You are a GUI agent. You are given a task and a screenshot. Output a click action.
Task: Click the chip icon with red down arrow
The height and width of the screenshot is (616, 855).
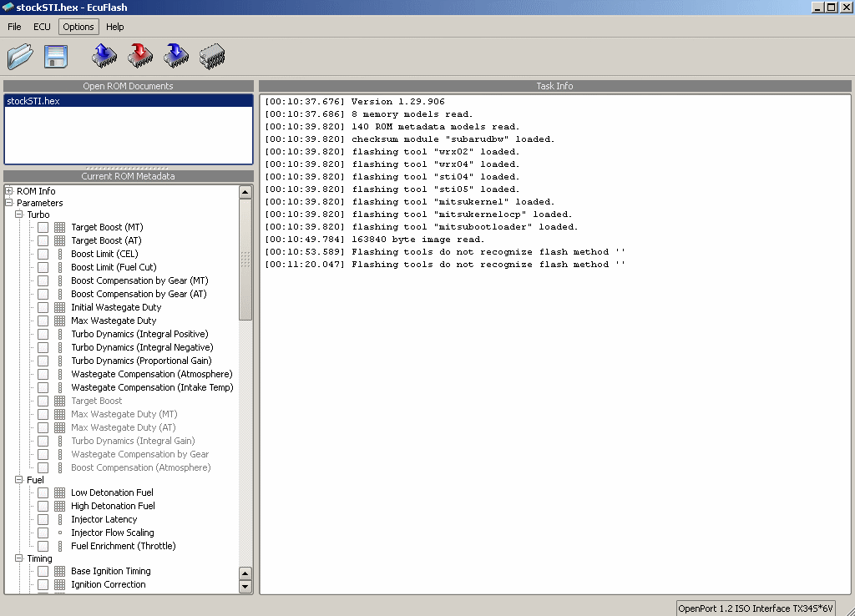point(140,56)
